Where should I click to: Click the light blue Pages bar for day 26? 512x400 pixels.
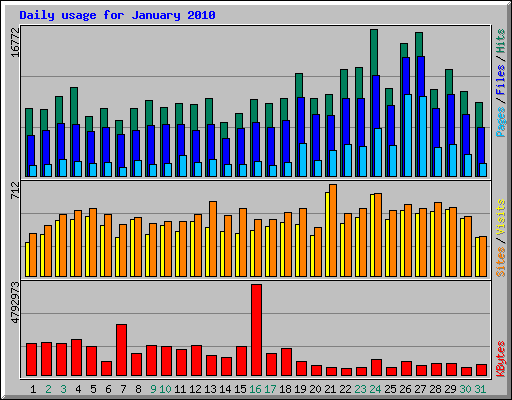click(408, 135)
